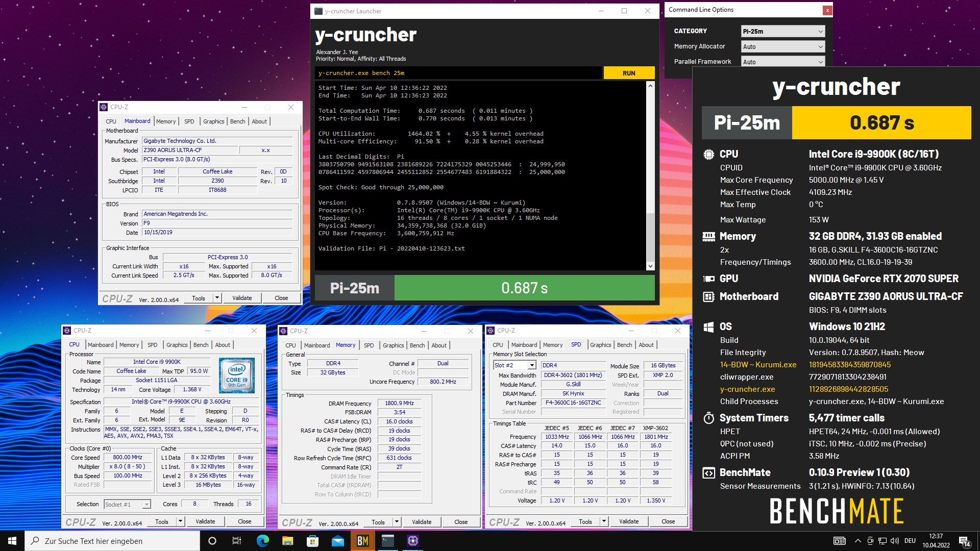Close the Command Line Options panel

827,10
